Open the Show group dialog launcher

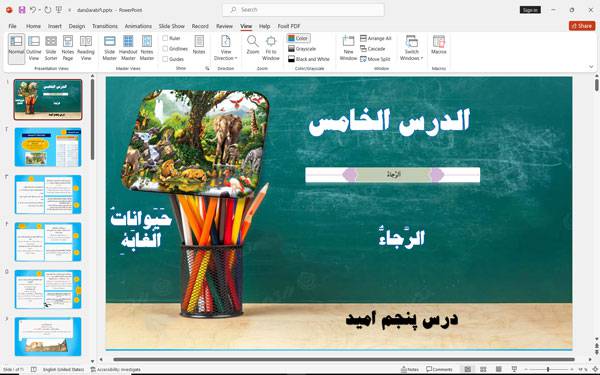point(207,68)
